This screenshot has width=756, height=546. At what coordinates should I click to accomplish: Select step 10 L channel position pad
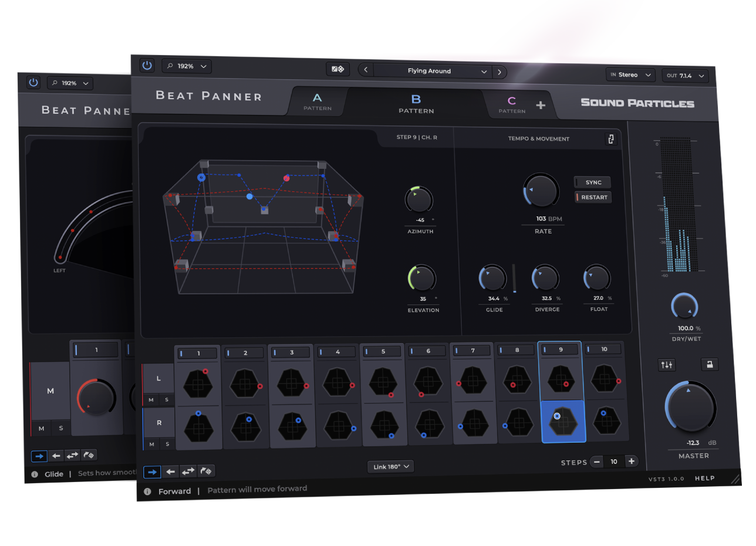(x=605, y=379)
